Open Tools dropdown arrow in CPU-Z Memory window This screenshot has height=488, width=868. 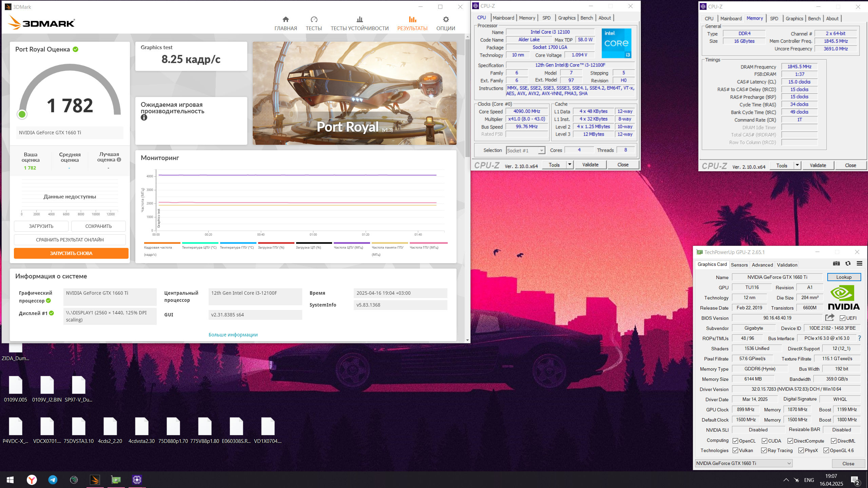(x=797, y=165)
